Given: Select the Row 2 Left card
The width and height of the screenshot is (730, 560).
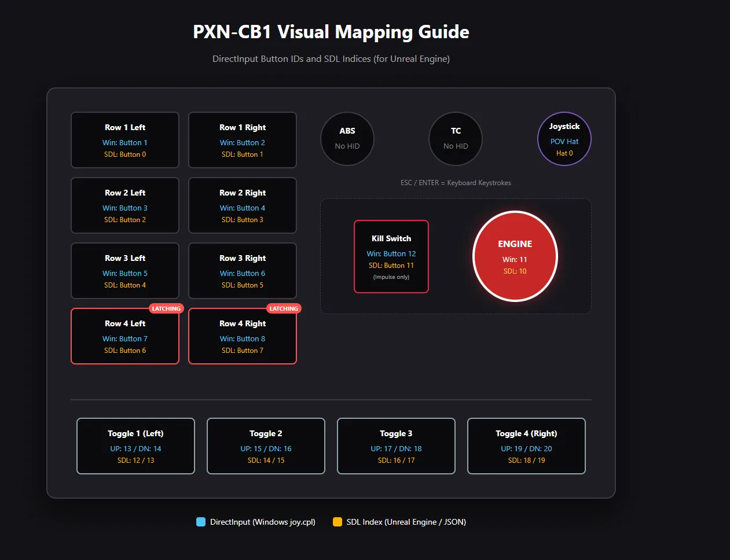Looking at the screenshot, I should coord(125,205).
